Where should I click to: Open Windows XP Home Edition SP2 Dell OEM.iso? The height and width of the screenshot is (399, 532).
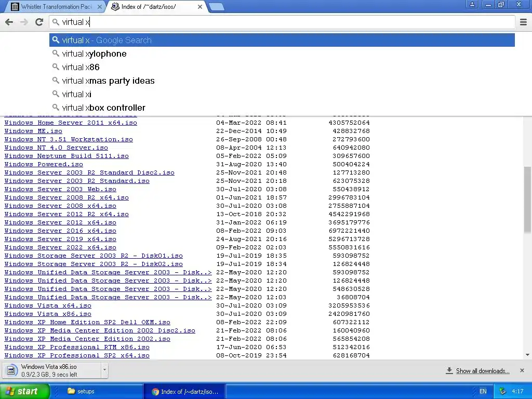coord(87,322)
